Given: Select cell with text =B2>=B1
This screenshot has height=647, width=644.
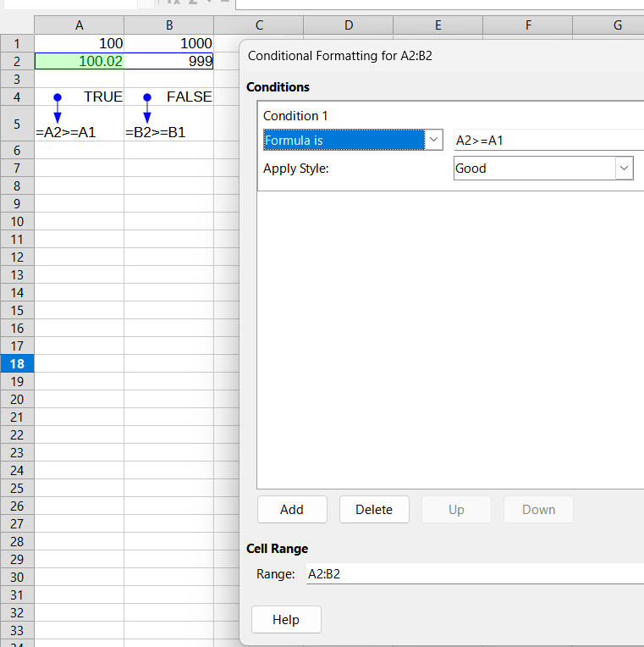Looking at the screenshot, I should (x=169, y=132).
